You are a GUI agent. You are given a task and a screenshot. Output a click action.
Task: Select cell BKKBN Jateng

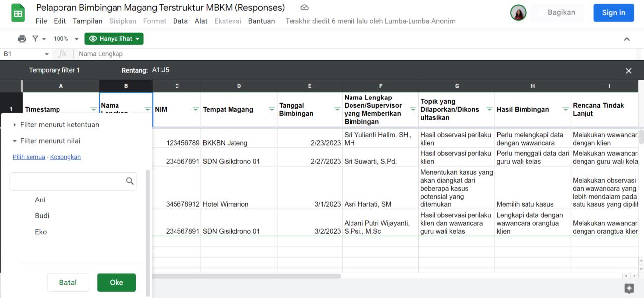239,138
